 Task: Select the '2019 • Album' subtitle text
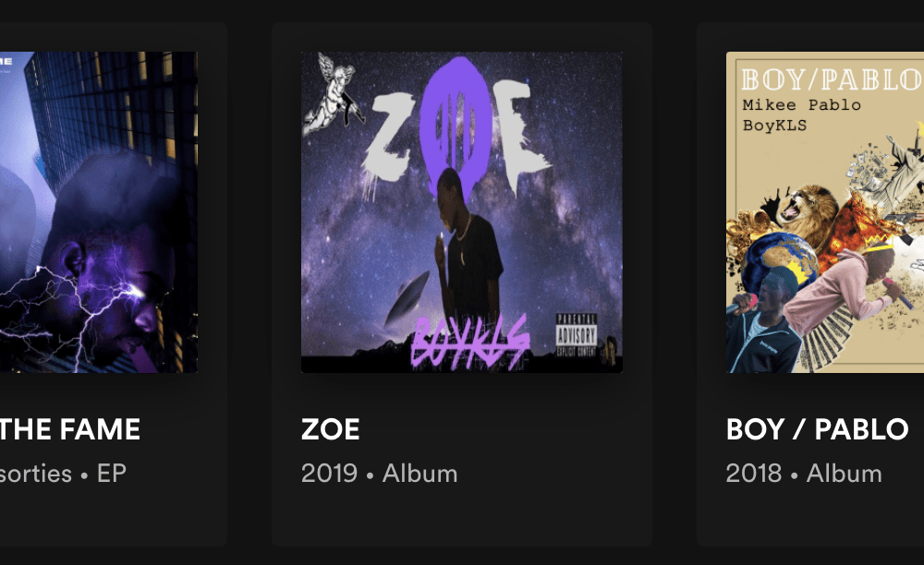click(x=379, y=474)
